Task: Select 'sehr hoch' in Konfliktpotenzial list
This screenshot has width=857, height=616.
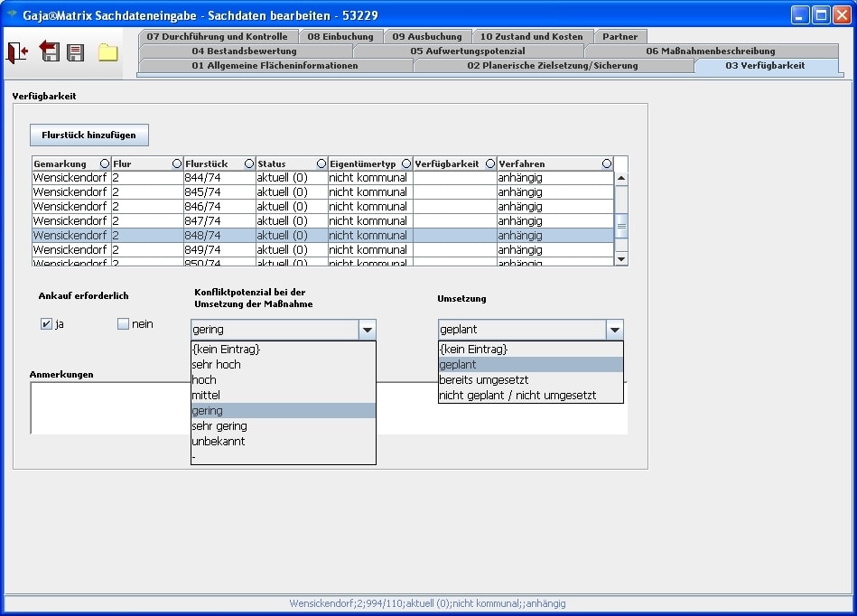Action: coord(216,365)
